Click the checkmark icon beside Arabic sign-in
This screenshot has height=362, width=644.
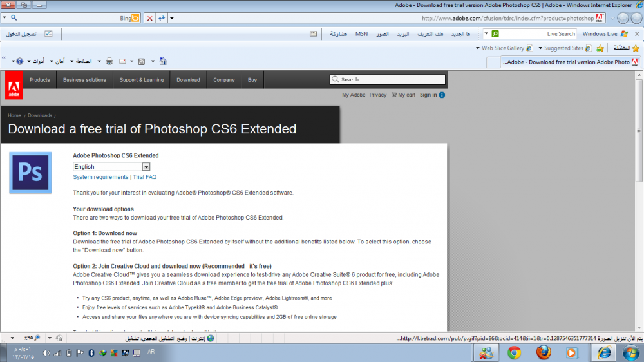pos(48,33)
